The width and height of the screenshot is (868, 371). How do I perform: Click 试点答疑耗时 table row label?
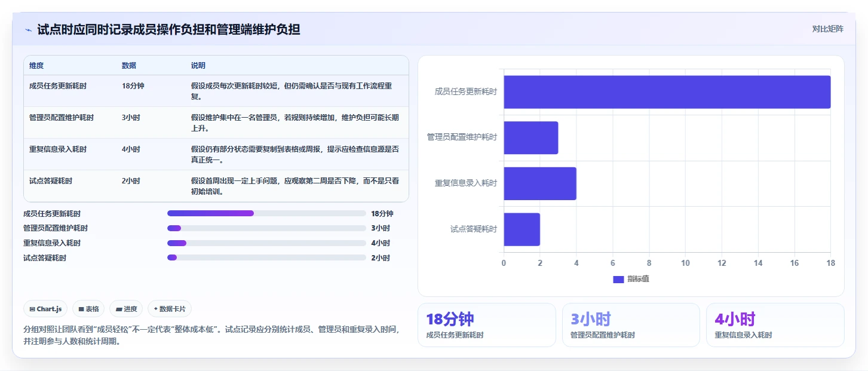(x=51, y=181)
